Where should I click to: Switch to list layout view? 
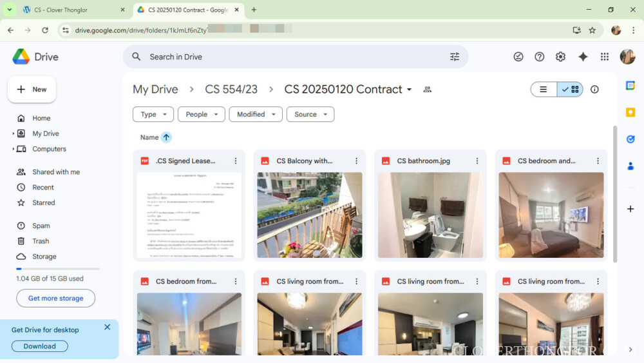[x=544, y=90]
